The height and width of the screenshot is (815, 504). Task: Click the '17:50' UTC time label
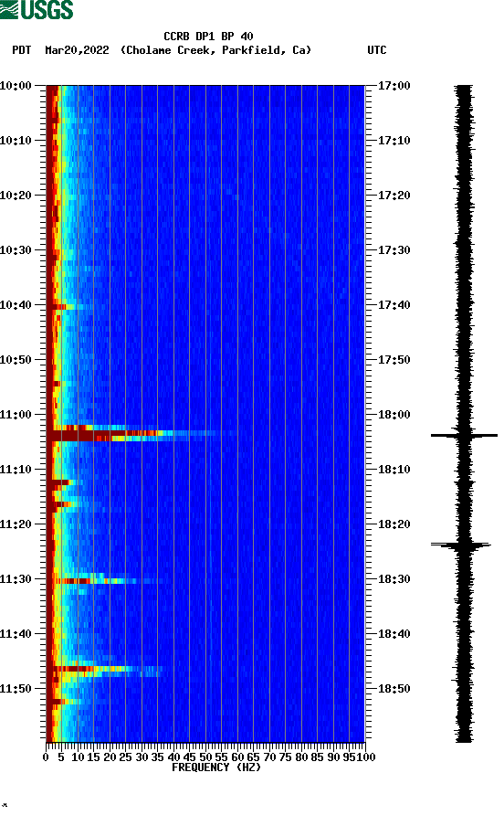pos(394,360)
